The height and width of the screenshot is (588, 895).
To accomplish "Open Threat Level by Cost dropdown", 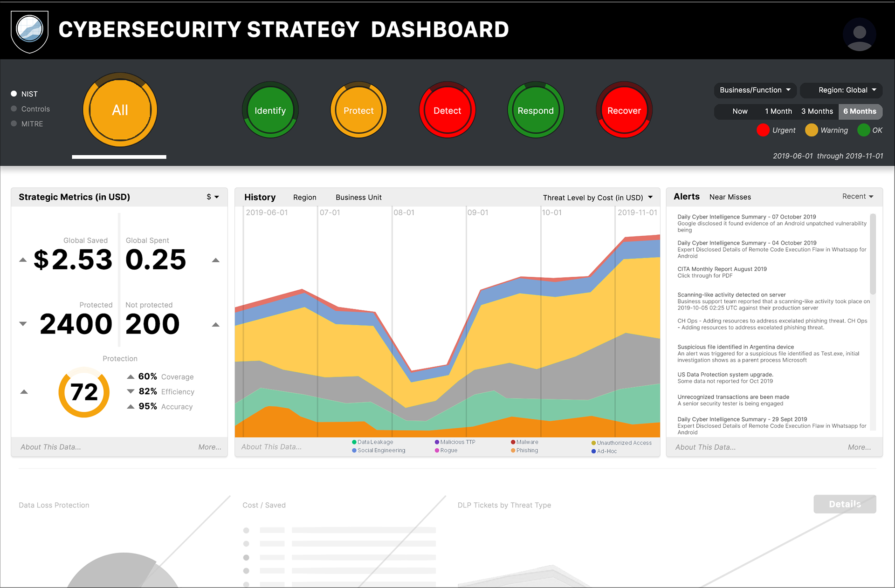I will [x=598, y=198].
